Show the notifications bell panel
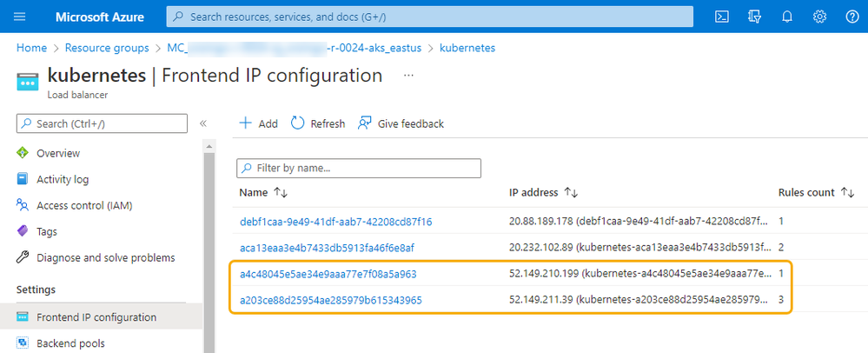Image resolution: width=868 pixels, height=353 pixels. 787,17
